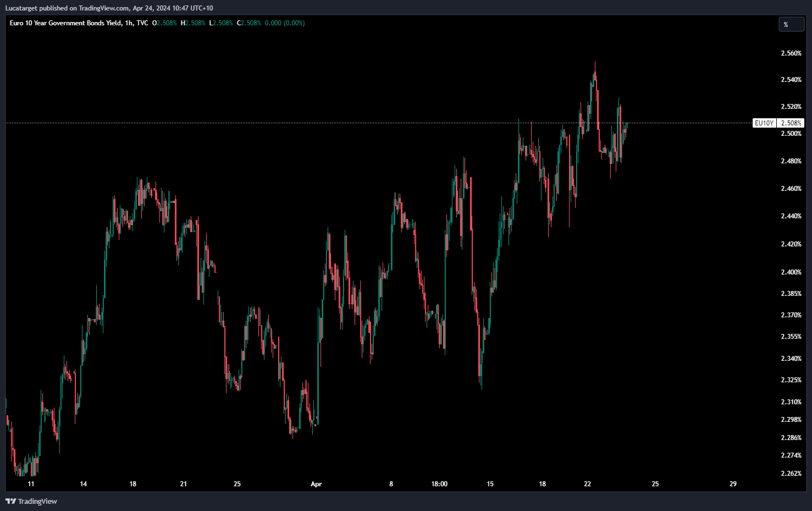
Task: Click the 2.560% level on price scale
Action: coord(791,53)
